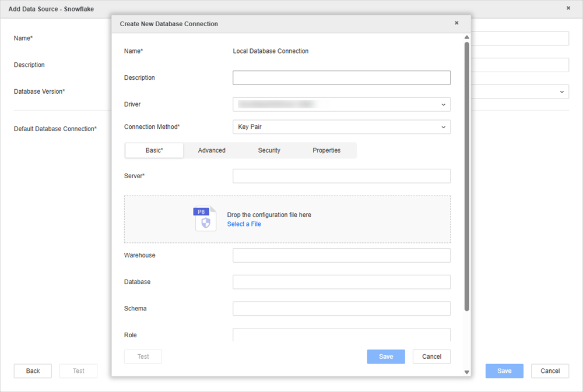The image size is (583, 392).
Task: Cancel the Create New Database Connection dialog
Action: (x=431, y=356)
